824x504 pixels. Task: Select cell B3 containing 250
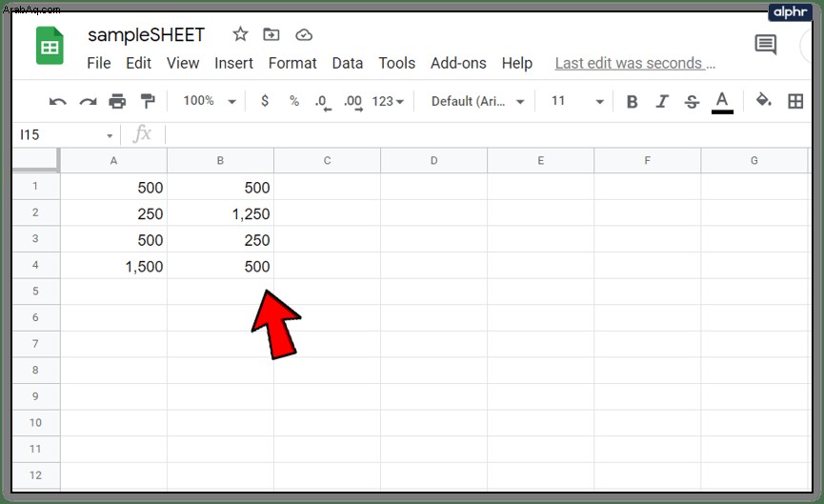click(220, 239)
